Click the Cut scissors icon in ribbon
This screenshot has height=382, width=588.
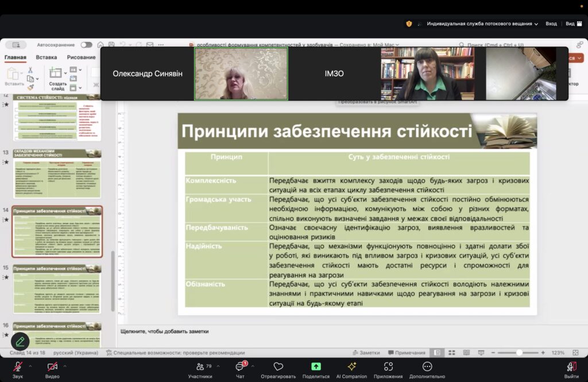point(30,70)
